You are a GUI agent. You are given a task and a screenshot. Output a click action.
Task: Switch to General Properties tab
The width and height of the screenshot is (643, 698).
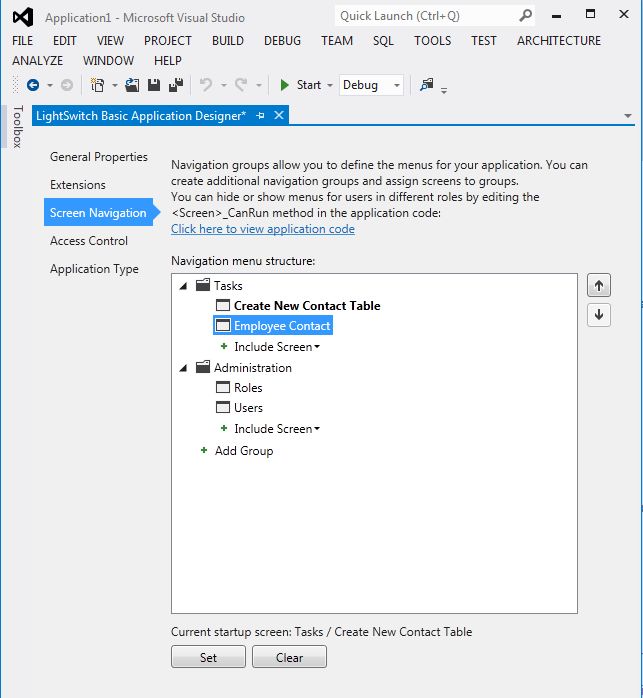[x=98, y=157]
